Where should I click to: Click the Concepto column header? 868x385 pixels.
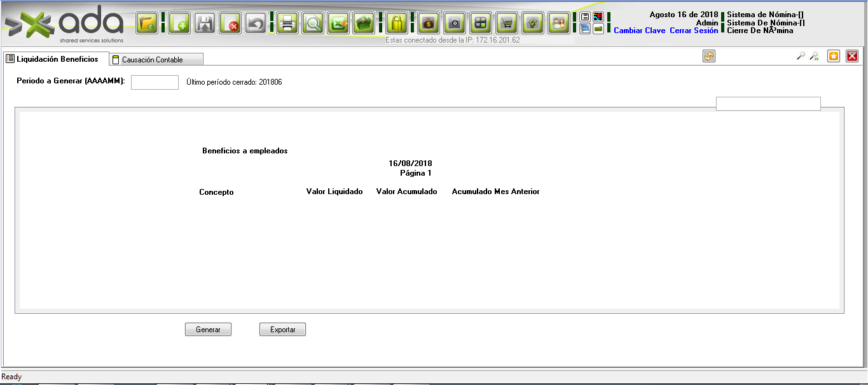coord(216,192)
